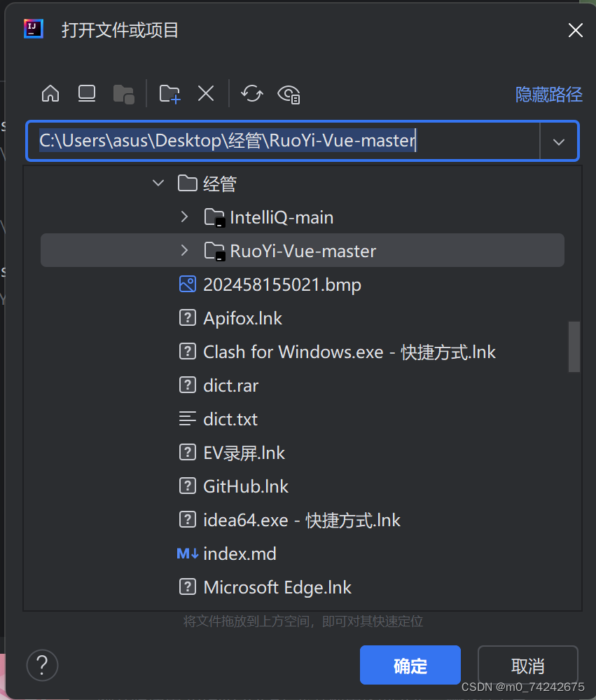Click the unknown-file icon beside dict.rar

pyautogui.click(x=188, y=385)
